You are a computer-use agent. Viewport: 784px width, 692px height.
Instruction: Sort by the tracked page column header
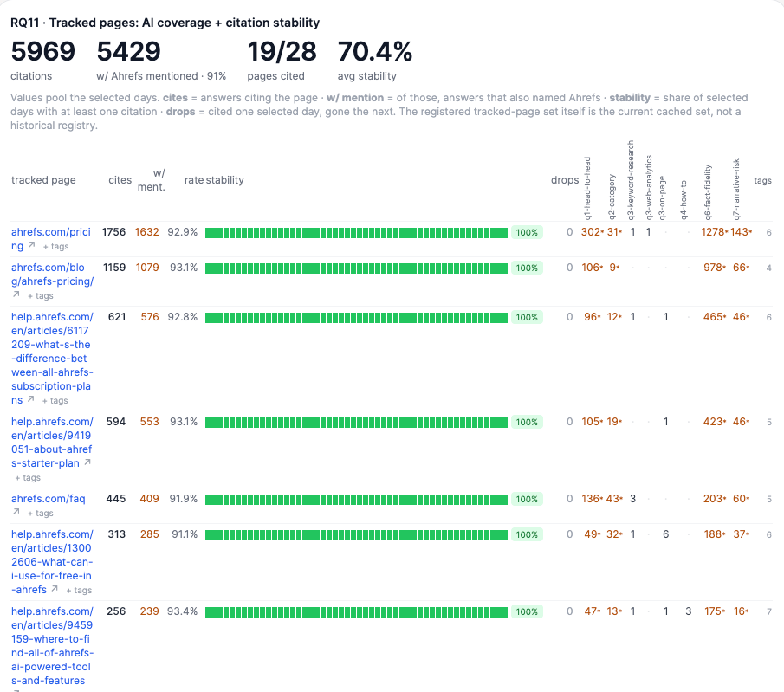coord(43,180)
